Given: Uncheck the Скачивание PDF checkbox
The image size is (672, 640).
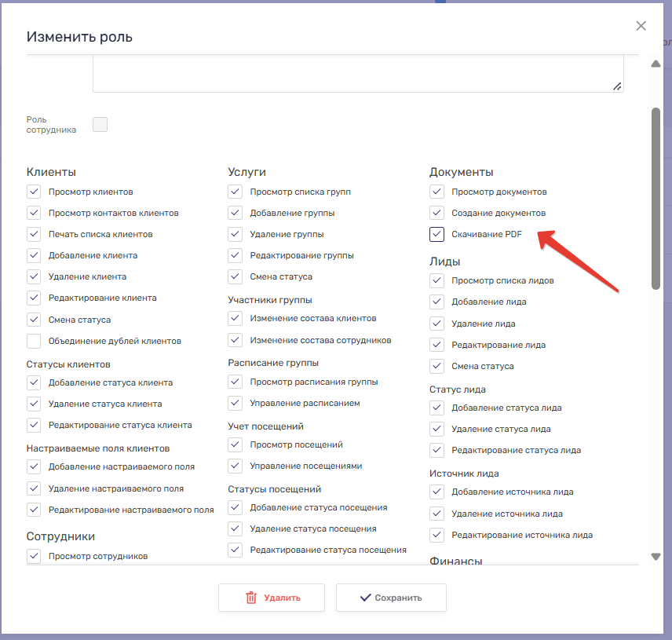Looking at the screenshot, I should click(x=436, y=234).
